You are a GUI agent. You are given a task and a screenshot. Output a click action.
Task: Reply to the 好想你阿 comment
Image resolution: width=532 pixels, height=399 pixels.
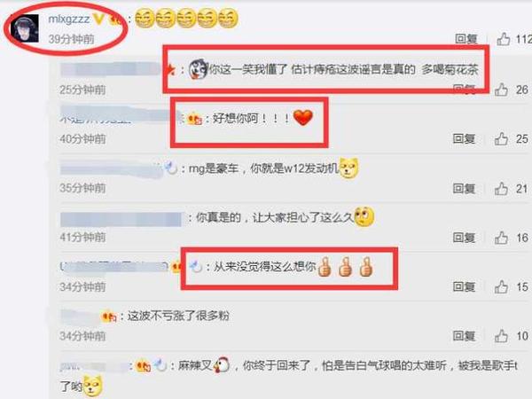coord(464,139)
